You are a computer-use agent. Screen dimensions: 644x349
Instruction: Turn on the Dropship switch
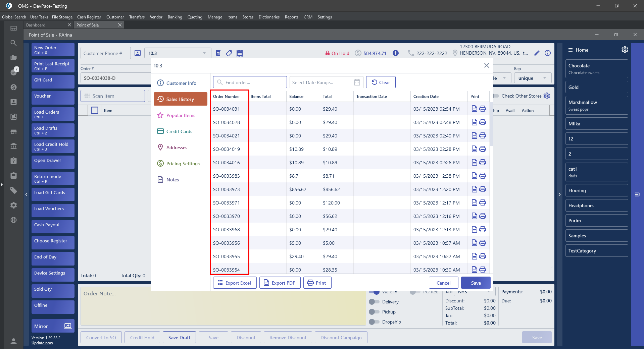tap(374, 322)
